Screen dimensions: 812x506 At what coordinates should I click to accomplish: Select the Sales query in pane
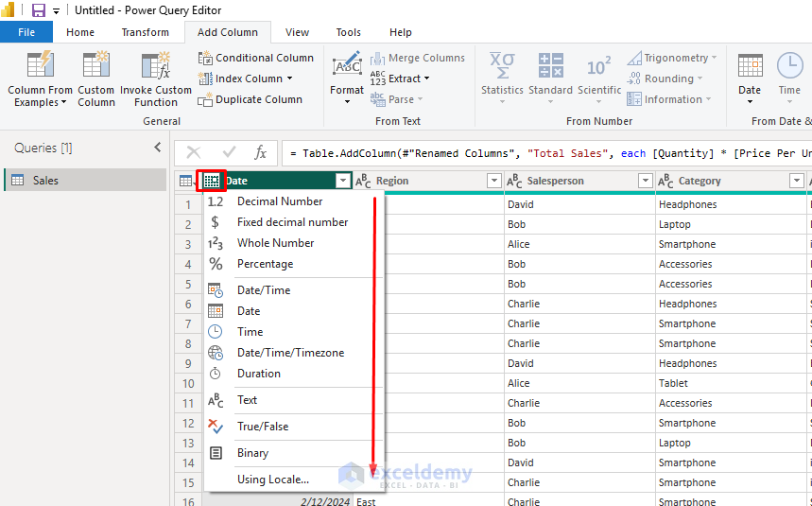[x=85, y=181]
